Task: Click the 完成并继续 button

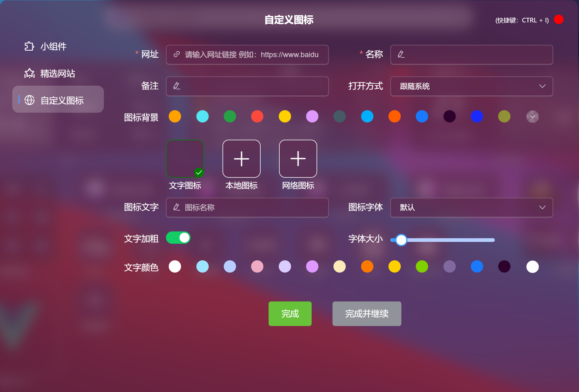Action: (x=367, y=314)
